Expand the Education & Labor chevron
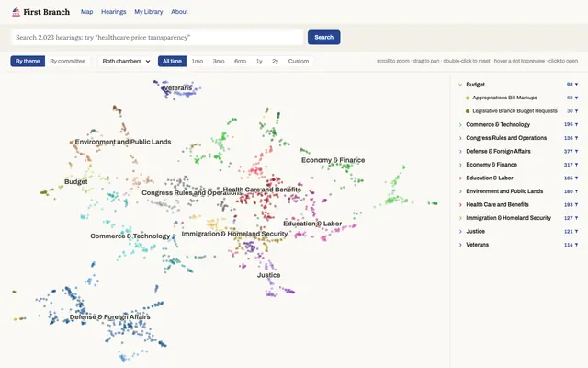 click(x=460, y=178)
